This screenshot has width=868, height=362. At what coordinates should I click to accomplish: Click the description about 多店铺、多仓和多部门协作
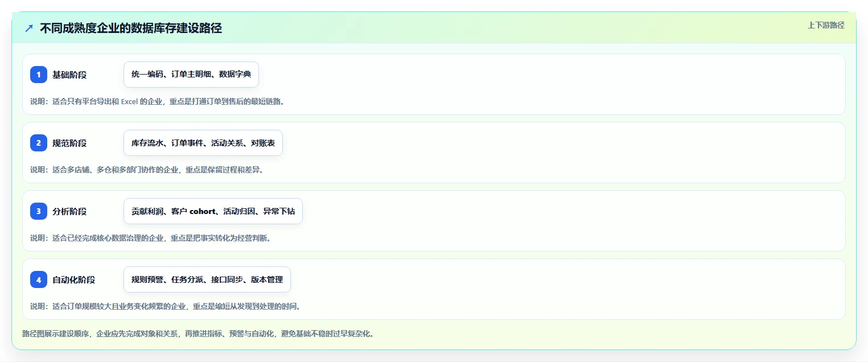(147, 170)
